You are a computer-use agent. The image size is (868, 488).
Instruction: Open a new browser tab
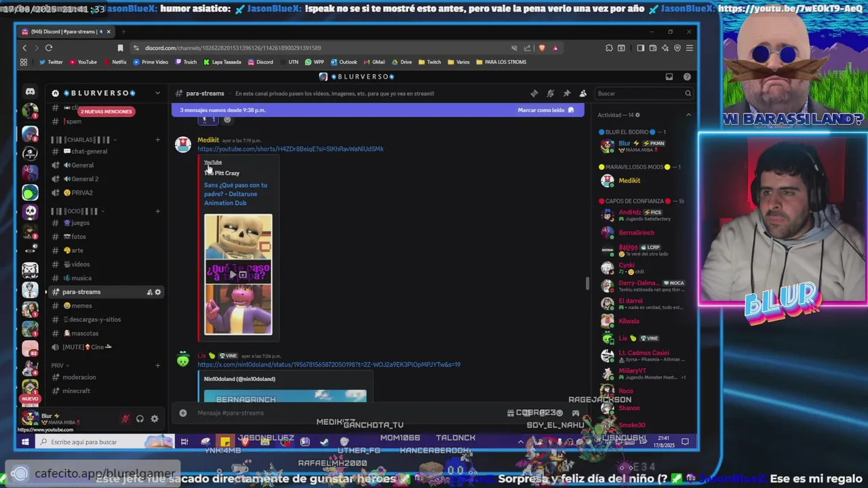pyautogui.click(x=123, y=32)
